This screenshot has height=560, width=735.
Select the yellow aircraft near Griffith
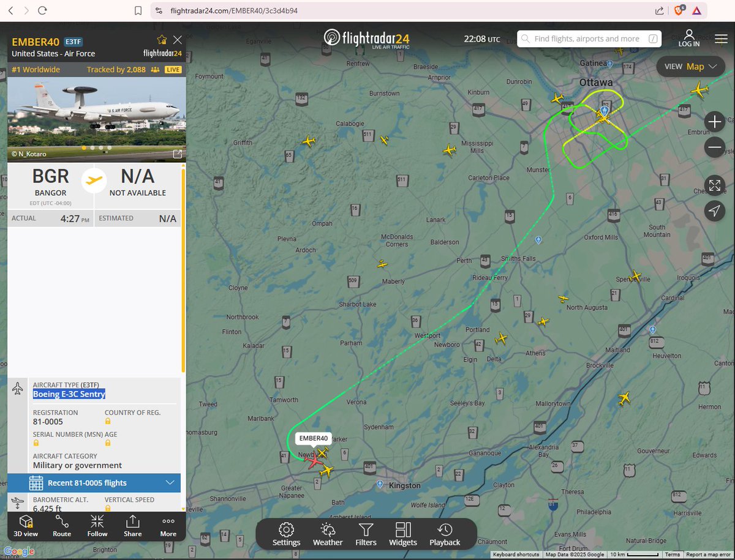[309, 142]
